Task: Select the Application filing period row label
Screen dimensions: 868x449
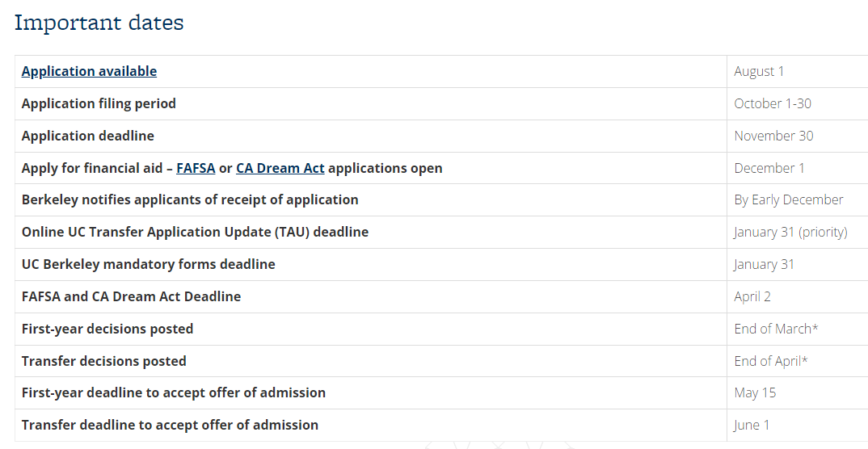Action: tap(99, 103)
